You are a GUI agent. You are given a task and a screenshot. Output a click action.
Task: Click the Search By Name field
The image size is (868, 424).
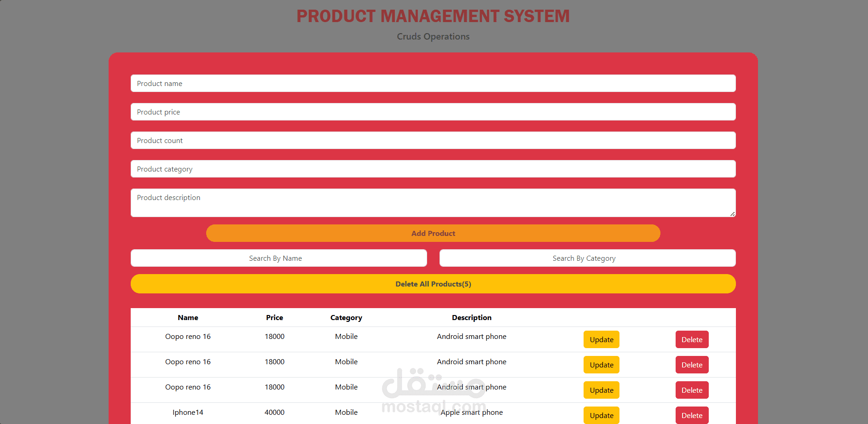tap(278, 258)
